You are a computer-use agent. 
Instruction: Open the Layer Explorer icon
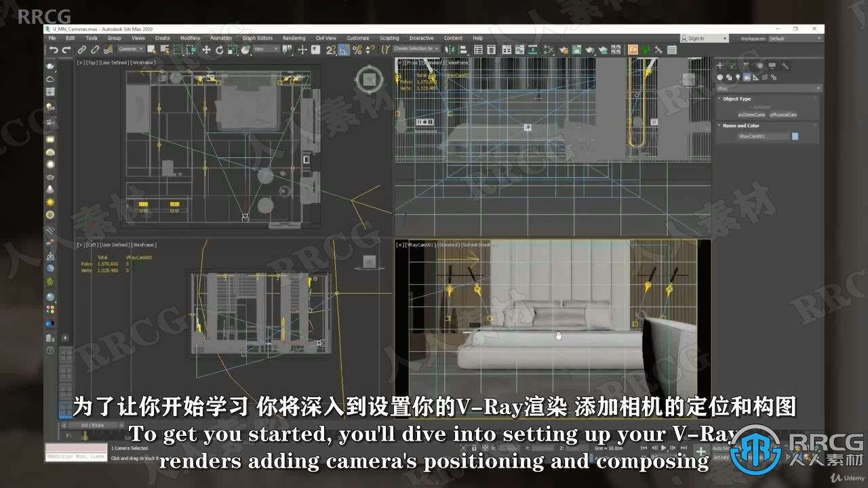point(491,49)
